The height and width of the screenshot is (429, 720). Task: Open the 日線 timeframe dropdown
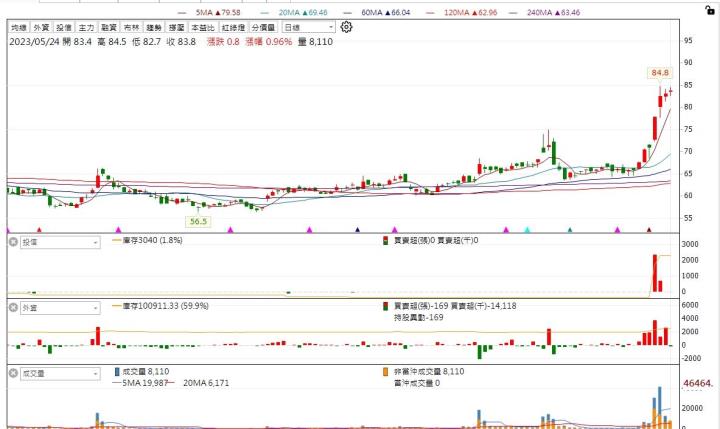pyautogui.click(x=307, y=28)
